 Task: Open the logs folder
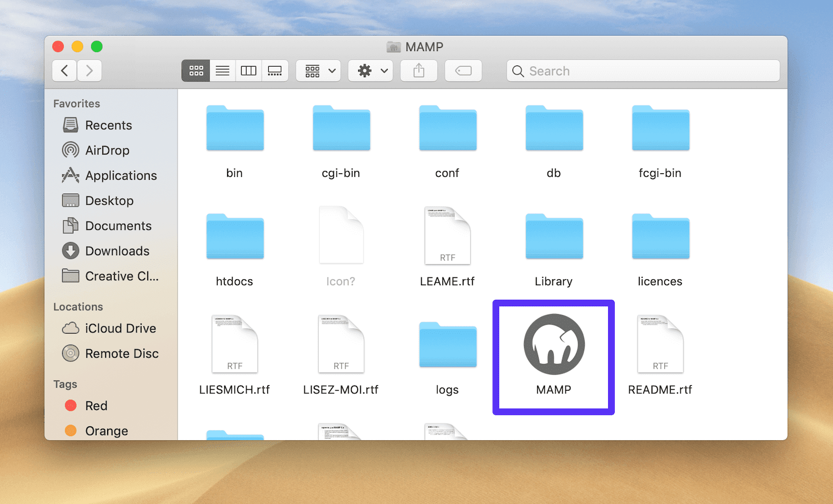(x=447, y=344)
